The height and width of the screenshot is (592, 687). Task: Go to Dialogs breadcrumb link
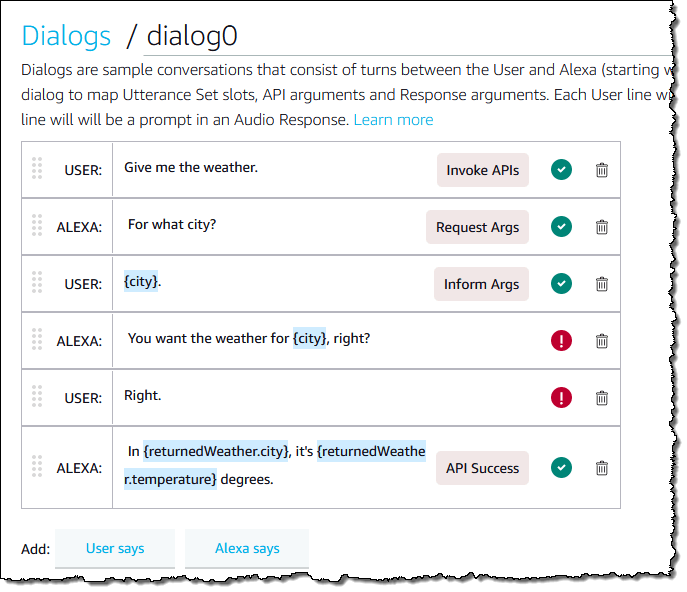click(x=66, y=36)
